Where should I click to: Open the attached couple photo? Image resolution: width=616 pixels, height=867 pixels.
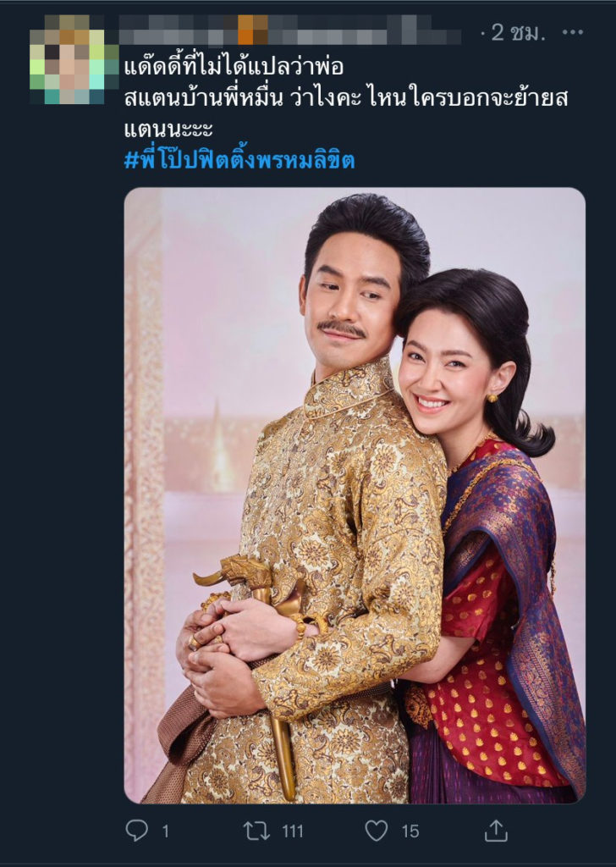point(355,494)
